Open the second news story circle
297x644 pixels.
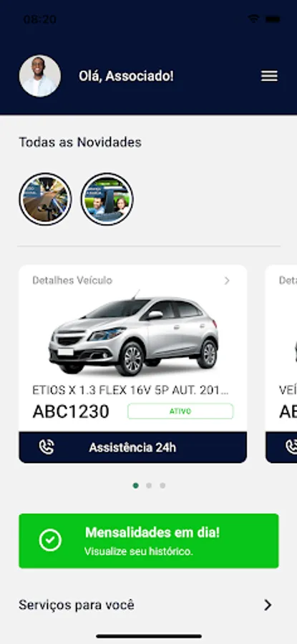tap(107, 199)
